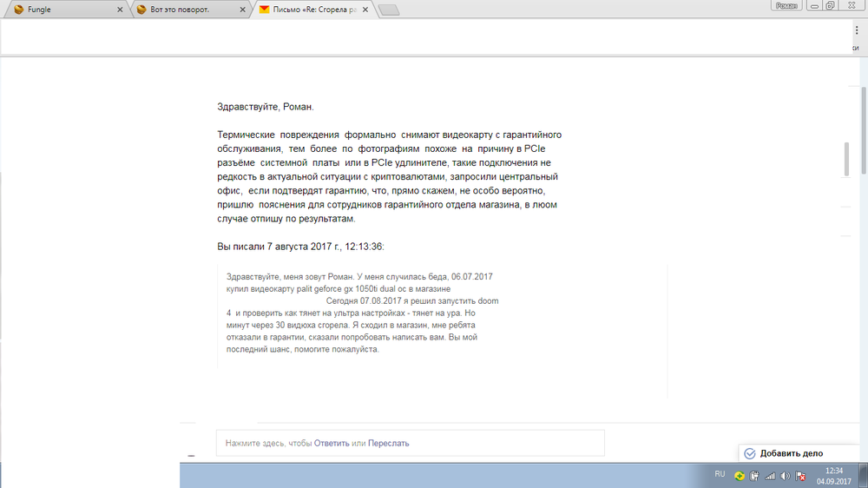
Task: Open the RU language indicator
Action: coord(720,474)
